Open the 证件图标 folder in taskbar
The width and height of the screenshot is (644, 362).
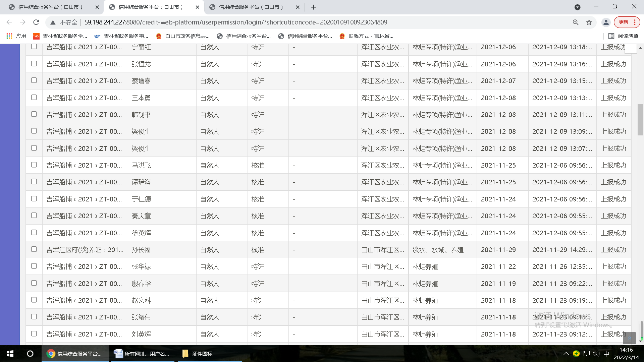tap(198, 354)
